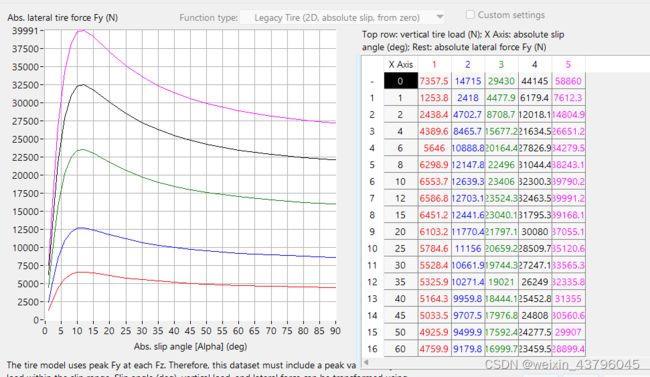Select cell with value 19021

tap(501, 282)
